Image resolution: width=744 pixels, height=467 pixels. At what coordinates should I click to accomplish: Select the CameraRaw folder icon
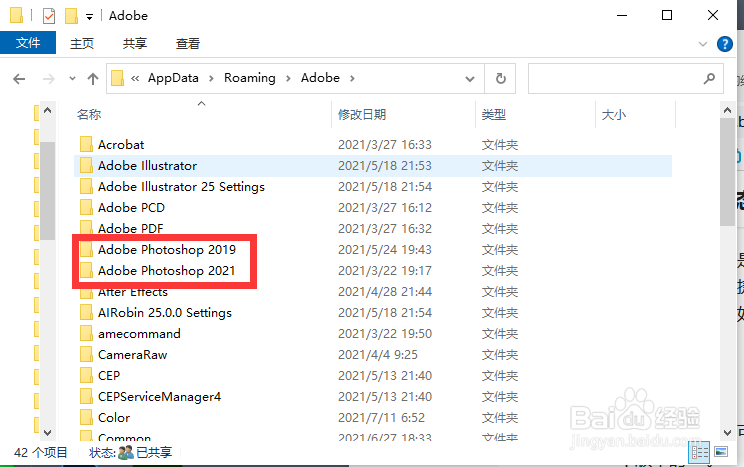86,354
